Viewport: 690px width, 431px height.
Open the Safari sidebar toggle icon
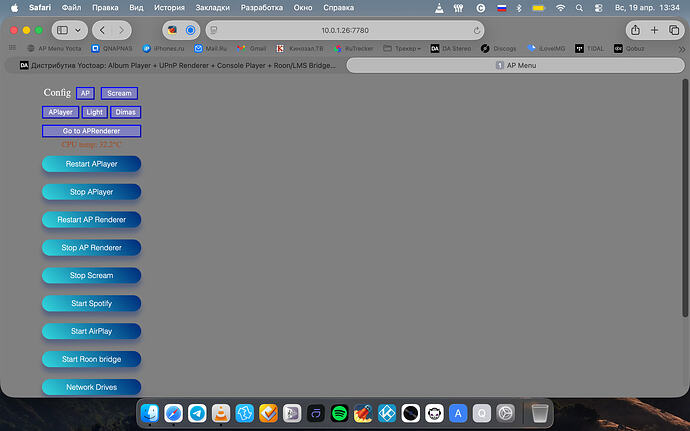pyautogui.click(x=62, y=30)
